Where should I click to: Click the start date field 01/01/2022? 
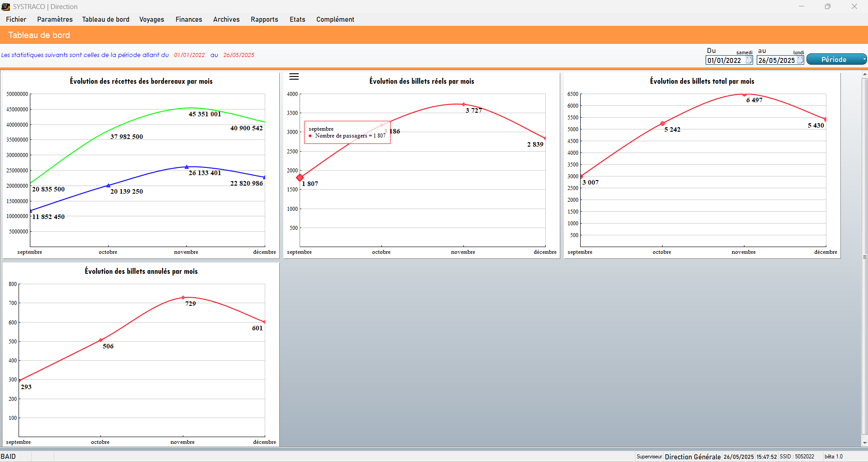pos(725,60)
